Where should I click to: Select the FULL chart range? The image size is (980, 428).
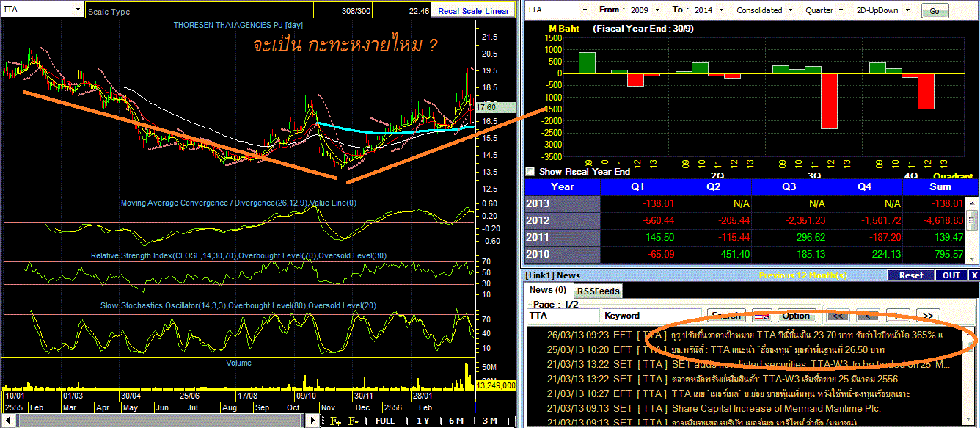pos(385,421)
